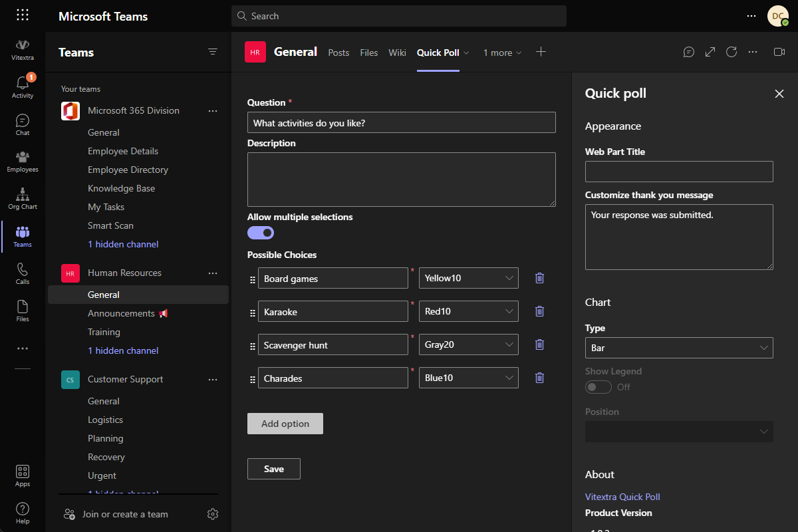The width and height of the screenshot is (798, 532).
Task: Open color dropdown showing Gray20
Action: pyautogui.click(x=469, y=344)
